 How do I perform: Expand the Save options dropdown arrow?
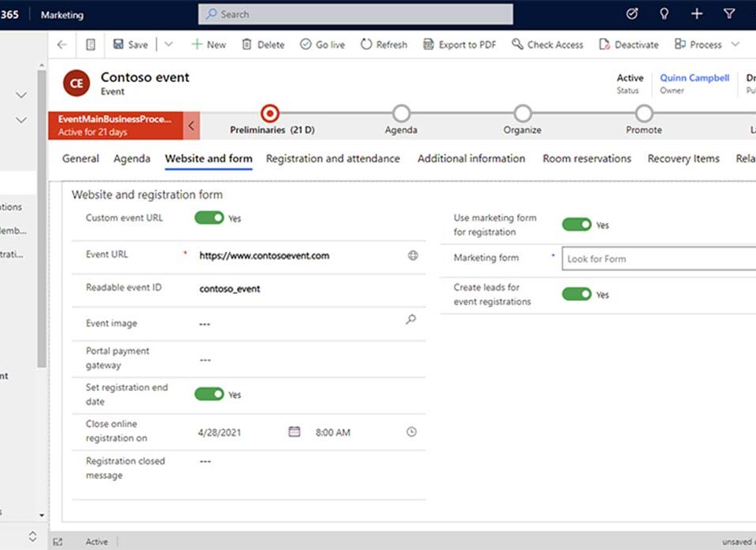(169, 44)
